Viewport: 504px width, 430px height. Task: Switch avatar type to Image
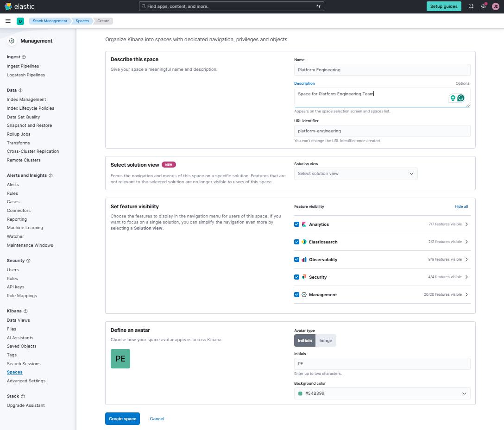[x=326, y=341]
